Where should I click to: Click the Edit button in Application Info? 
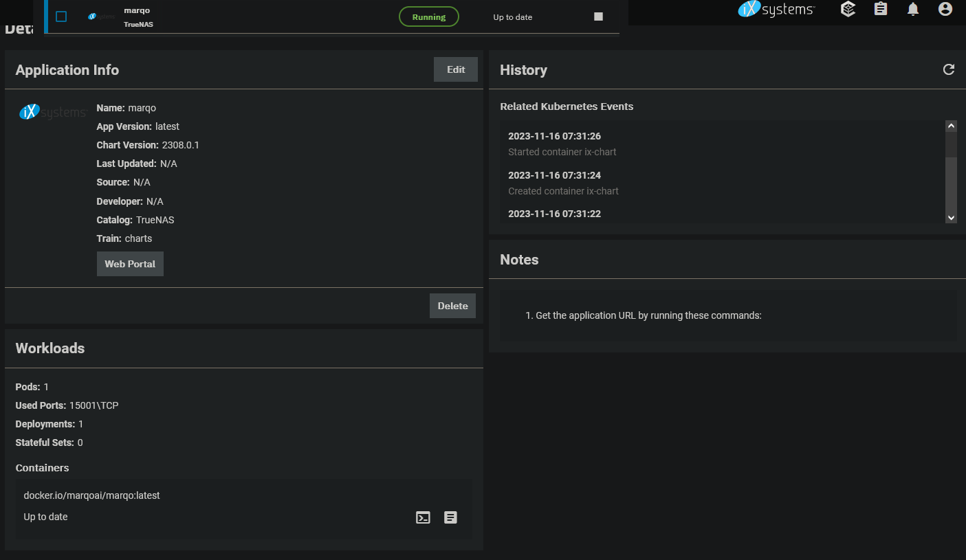[456, 69]
